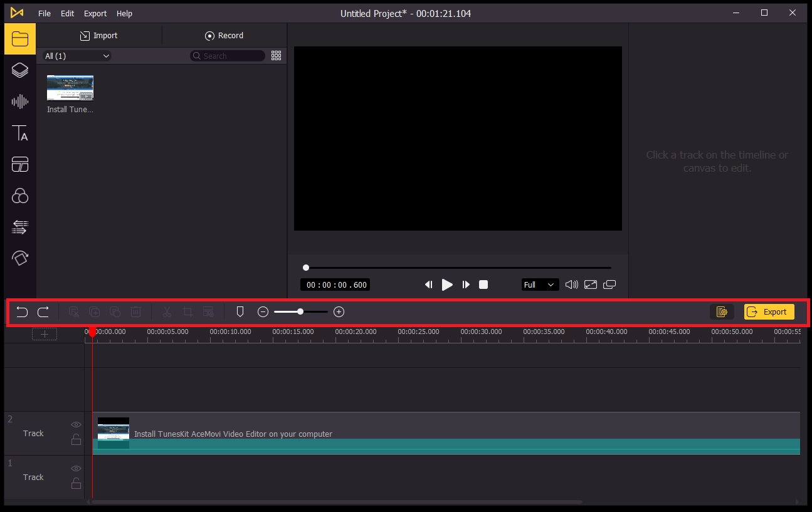Click the Export button
Image resolution: width=812 pixels, height=512 pixels.
point(769,311)
